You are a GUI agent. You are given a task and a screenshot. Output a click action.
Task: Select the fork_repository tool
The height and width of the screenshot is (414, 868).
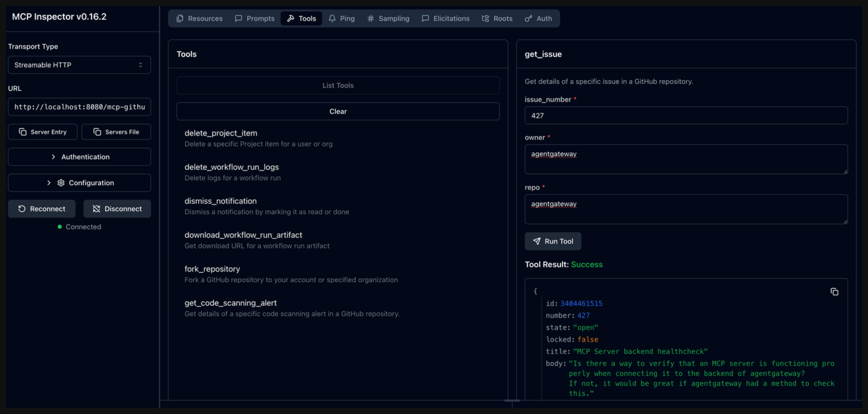212,269
